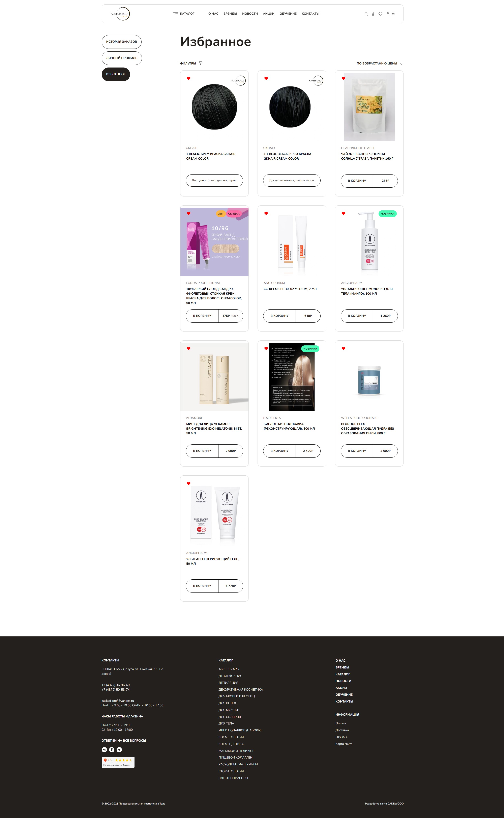504x818 pixels.
Task: Go to Бренды in top navigation
Action: tap(230, 14)
